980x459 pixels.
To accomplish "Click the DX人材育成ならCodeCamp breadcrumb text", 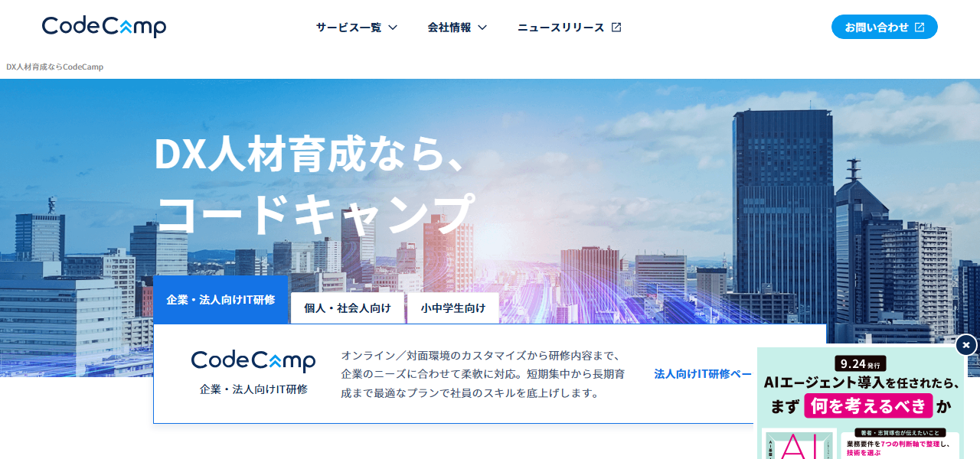I will click(x=54, y=67).
